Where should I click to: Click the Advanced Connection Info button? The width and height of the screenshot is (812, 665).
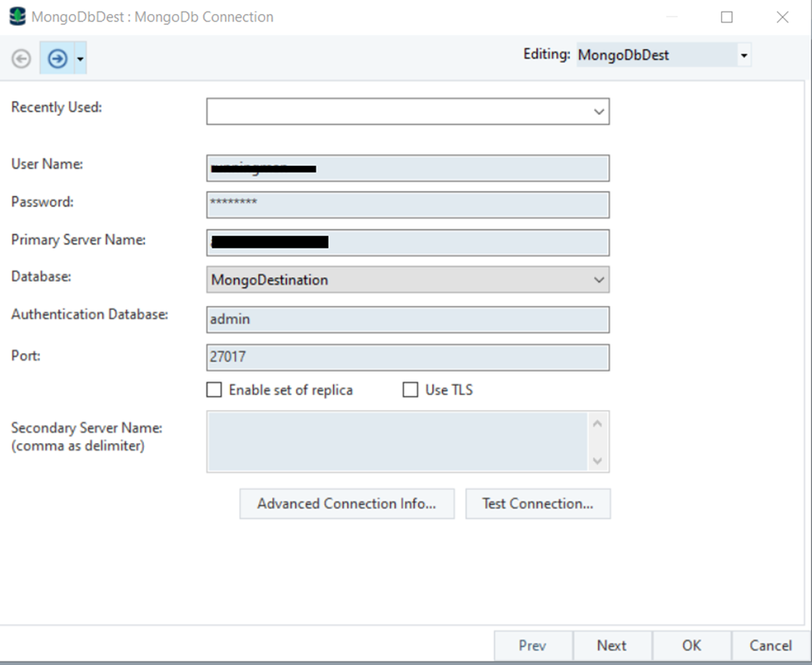[346, 503]
